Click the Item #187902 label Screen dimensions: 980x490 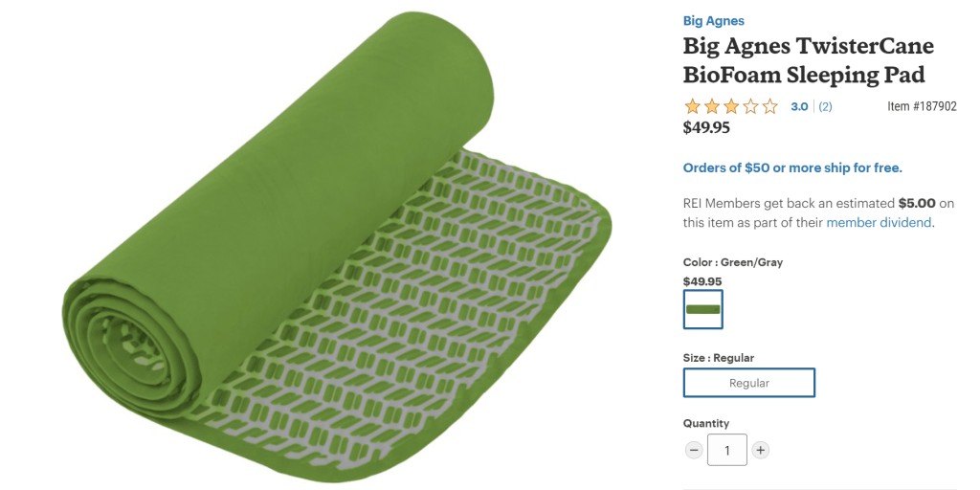tap(922, 106)
